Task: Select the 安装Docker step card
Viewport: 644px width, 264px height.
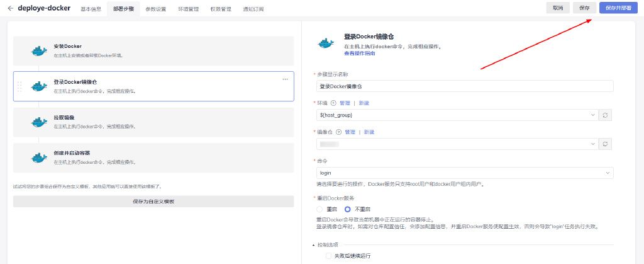Action: click(153, 51)
